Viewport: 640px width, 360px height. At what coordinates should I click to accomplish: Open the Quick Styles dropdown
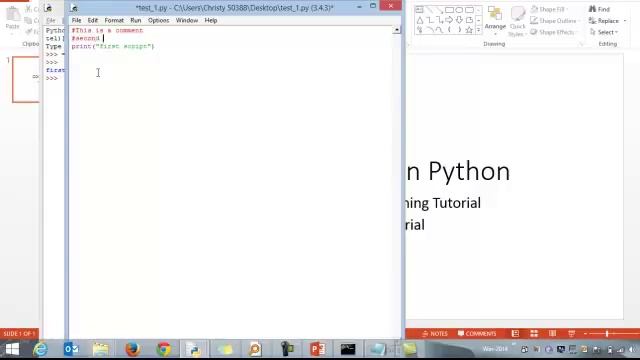517,21
